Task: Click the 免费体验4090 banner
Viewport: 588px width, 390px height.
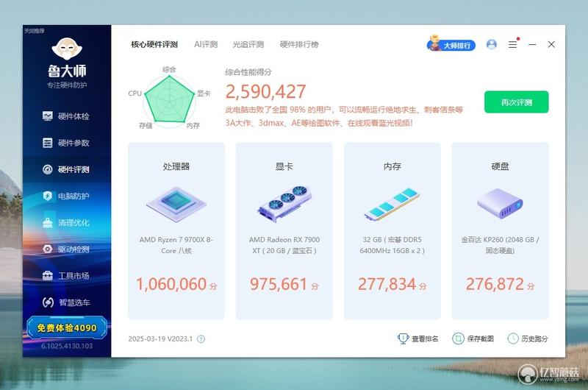Action: [x=67, y=328]
